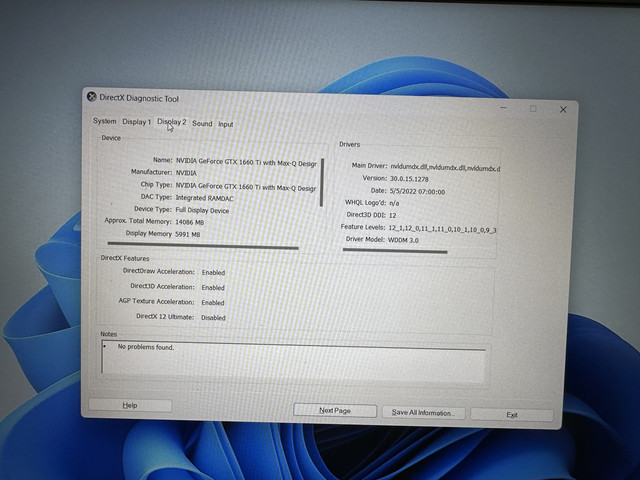640x480 pixels.
Task: Click the Device panel vertical scrollbar
Action: click(322, 182)
